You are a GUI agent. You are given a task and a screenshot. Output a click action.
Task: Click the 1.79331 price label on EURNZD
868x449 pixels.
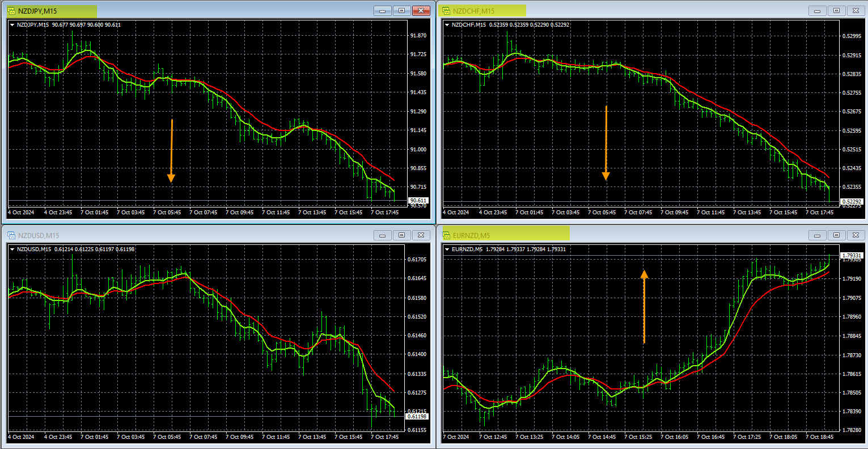(x=852, y=256)
